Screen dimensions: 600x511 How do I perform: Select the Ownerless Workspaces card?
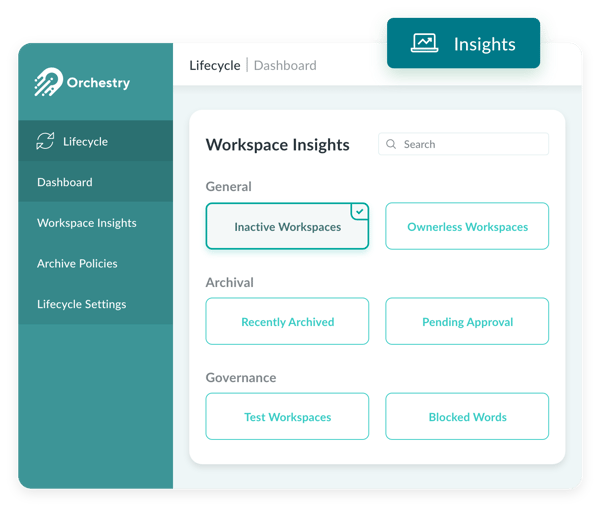467,226
